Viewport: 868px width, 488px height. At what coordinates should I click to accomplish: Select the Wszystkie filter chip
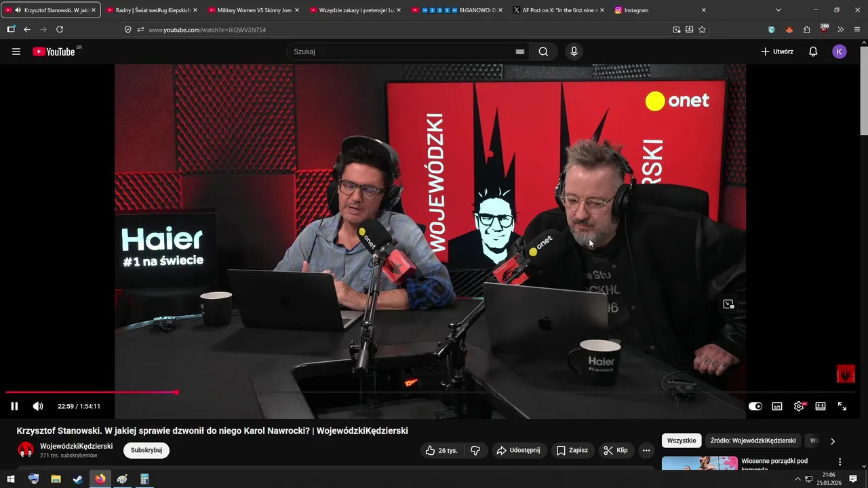(x=682, y=441)
